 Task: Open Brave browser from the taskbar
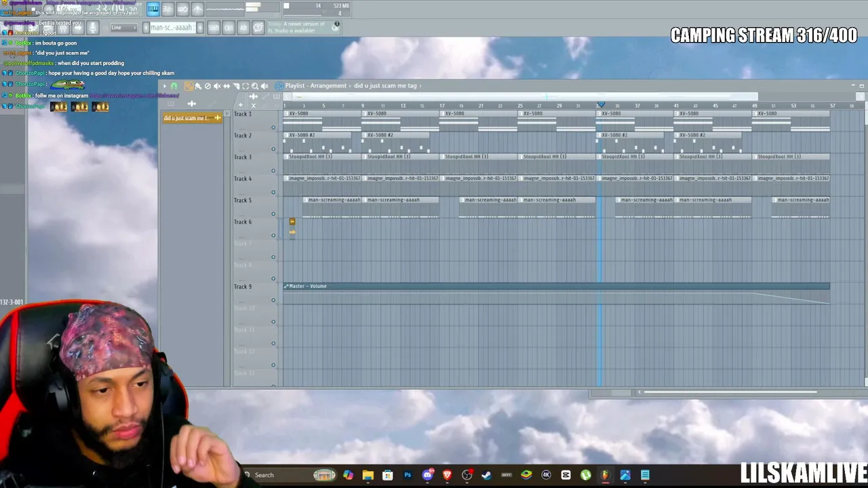pyautogui.click(x=447, y=475)
